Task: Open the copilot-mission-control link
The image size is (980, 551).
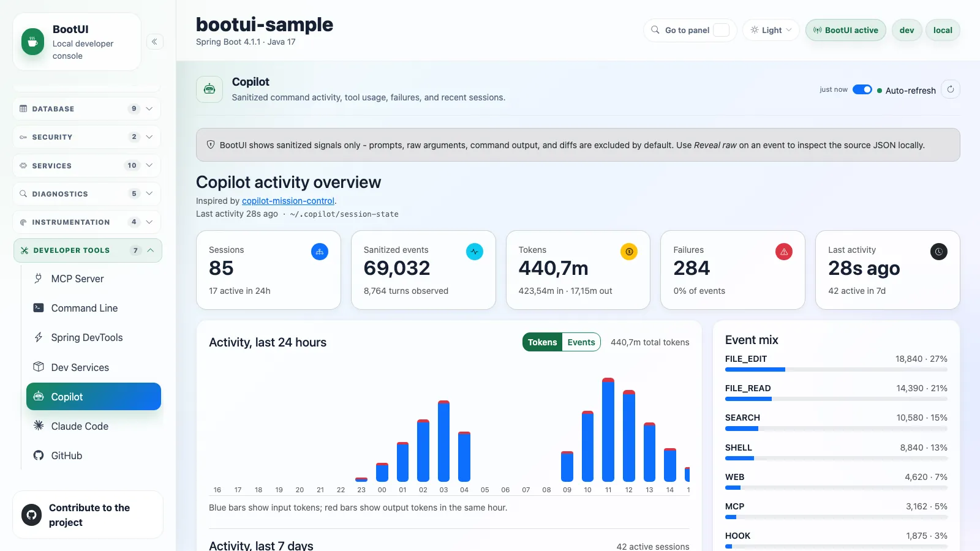Action: (x=288, y=201)
